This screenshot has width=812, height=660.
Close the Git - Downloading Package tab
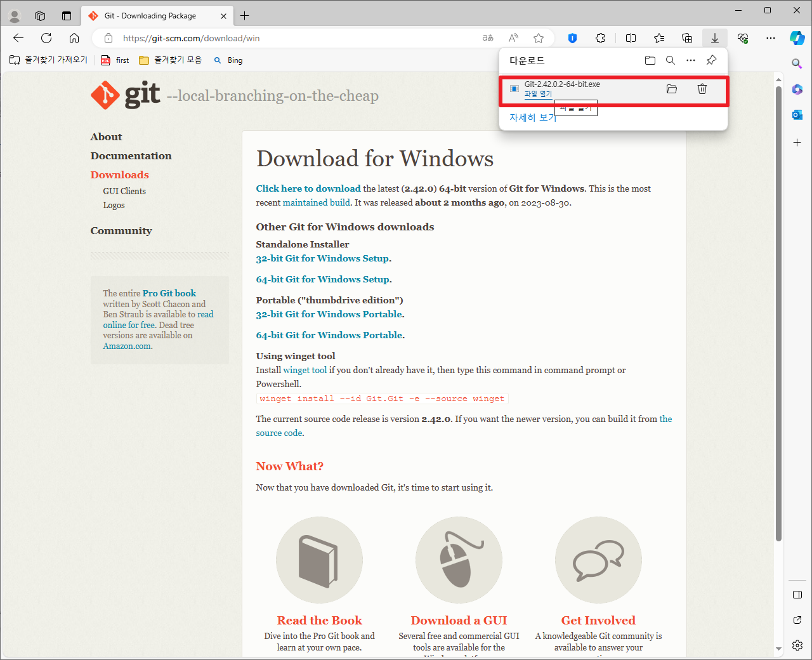click(x=223, y=16)
